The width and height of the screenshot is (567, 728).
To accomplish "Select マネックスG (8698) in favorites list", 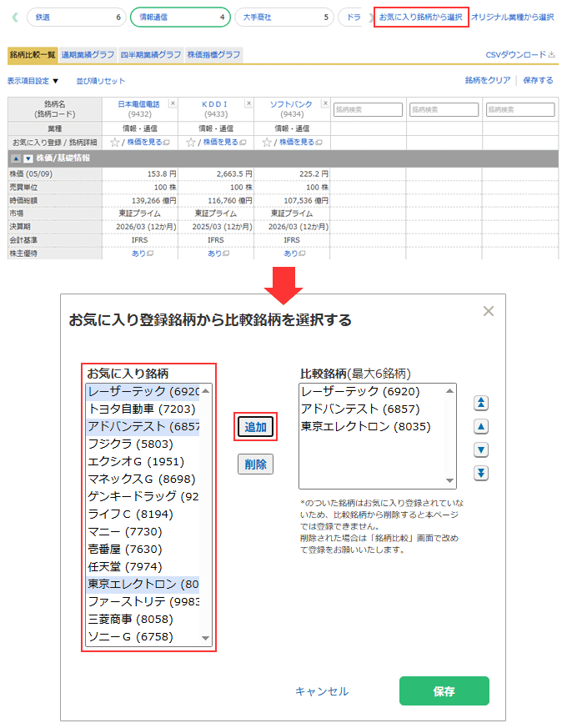I will (143, 479).
